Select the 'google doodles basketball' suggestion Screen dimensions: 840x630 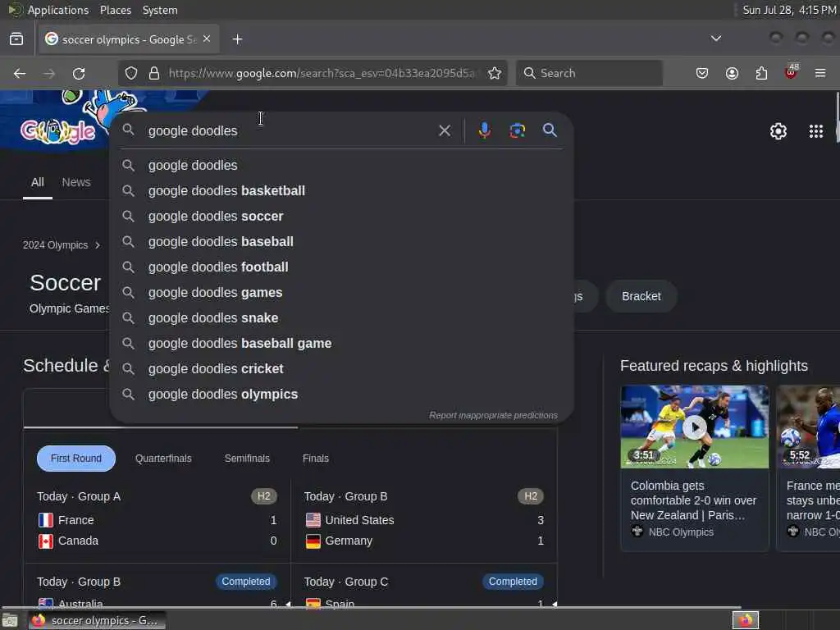[x=341, y=190]
